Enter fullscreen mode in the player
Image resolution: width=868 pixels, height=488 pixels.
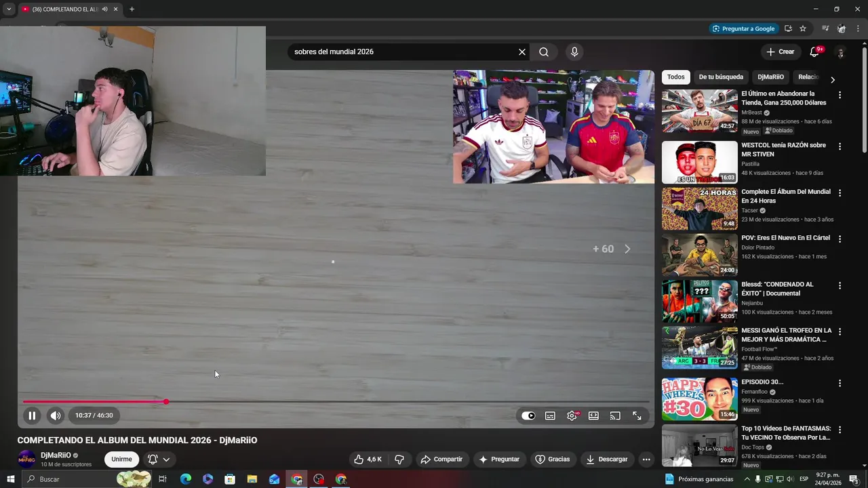pos(637,416)
